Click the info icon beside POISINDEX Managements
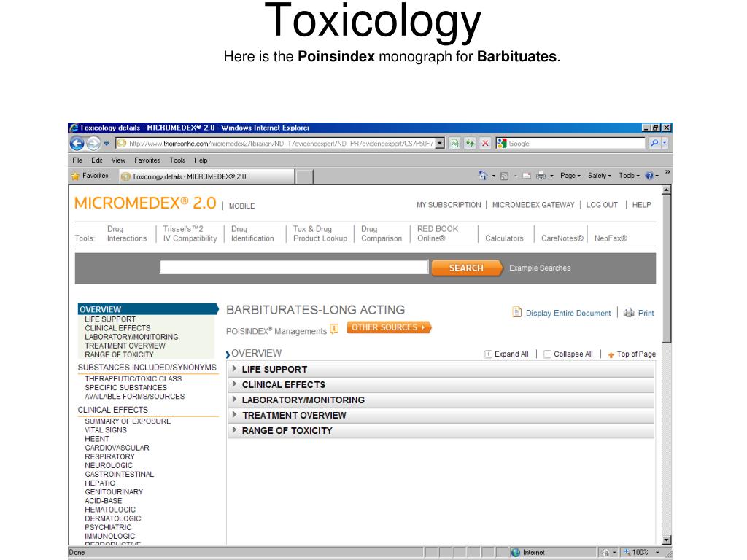Viewport: 747px width, 560px height. click(x=334, y=329)
